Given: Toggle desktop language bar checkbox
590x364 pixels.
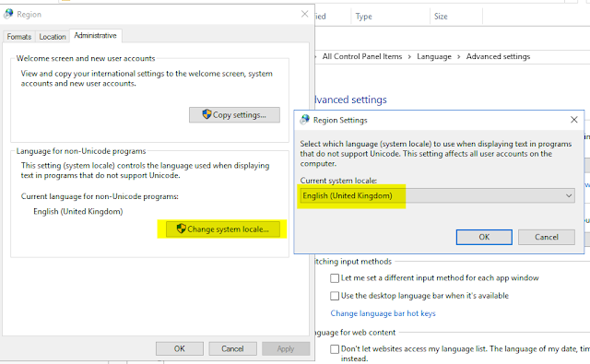Looking at the screenshot, I should pyautogui.click(x=335, y=296).
